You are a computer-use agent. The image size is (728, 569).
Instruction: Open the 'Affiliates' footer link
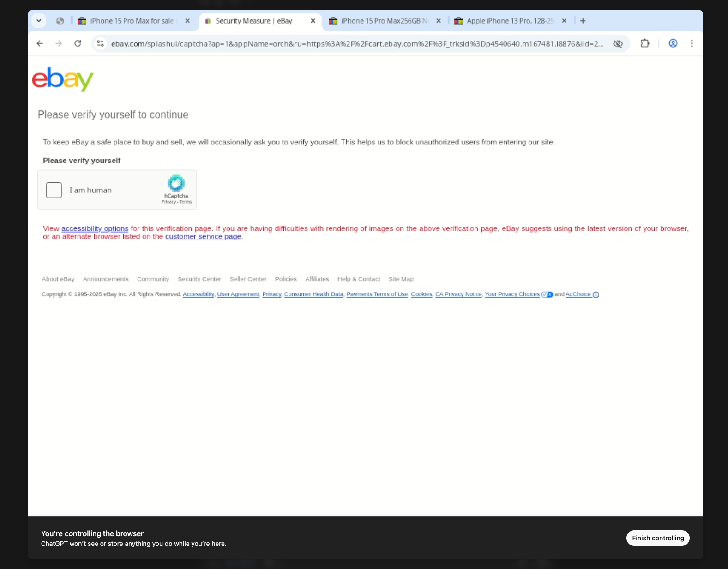(317, 279)
